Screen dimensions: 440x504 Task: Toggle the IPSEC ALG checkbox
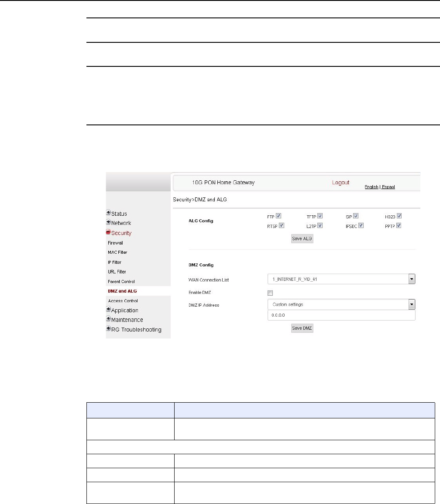361,226
